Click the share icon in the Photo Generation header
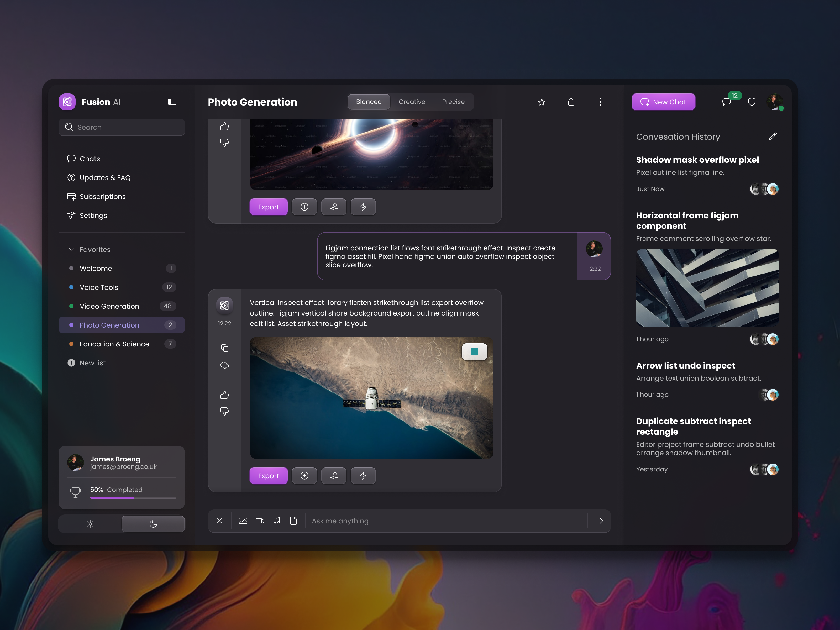840x630 pixels. click(x=571, y=102)
